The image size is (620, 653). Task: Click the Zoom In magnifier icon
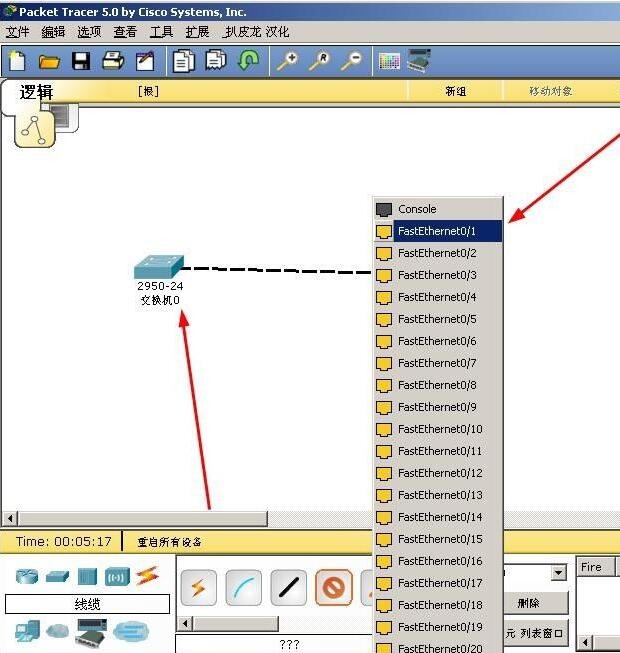click(288, 61)
